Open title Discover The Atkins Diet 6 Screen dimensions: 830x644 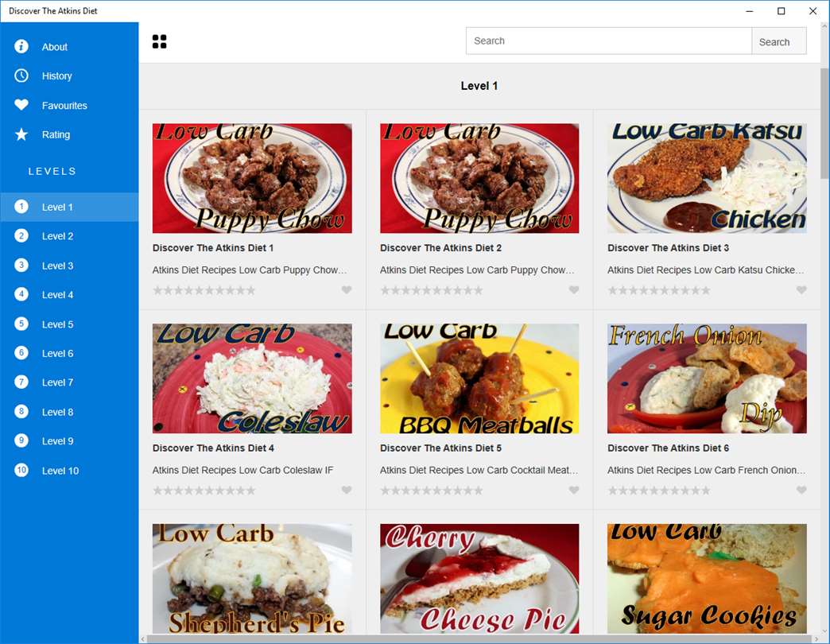[668, 448]
